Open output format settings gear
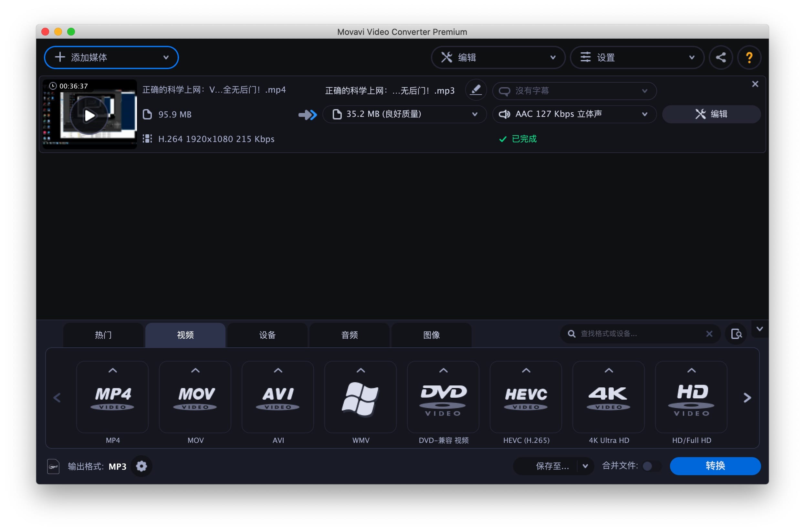Image resolution: width=805 pixels, height=532 pixels. (141, 466)
